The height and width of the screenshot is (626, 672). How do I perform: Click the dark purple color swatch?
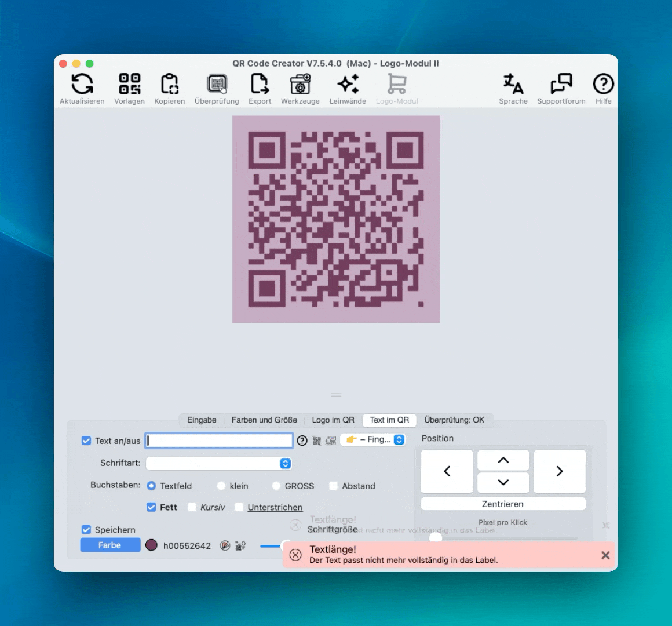pyautogui.click(x=151, y=545)
